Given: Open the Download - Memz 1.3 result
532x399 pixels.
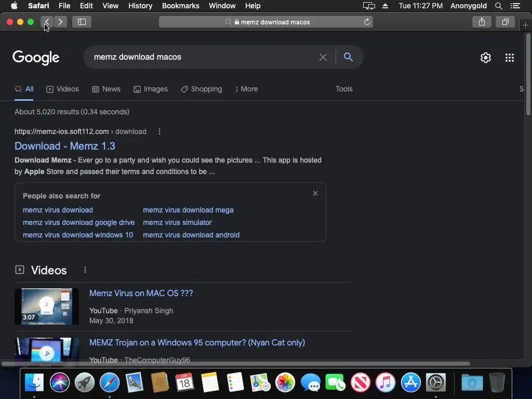Looking at the screenshot, I should coord(65,146).
